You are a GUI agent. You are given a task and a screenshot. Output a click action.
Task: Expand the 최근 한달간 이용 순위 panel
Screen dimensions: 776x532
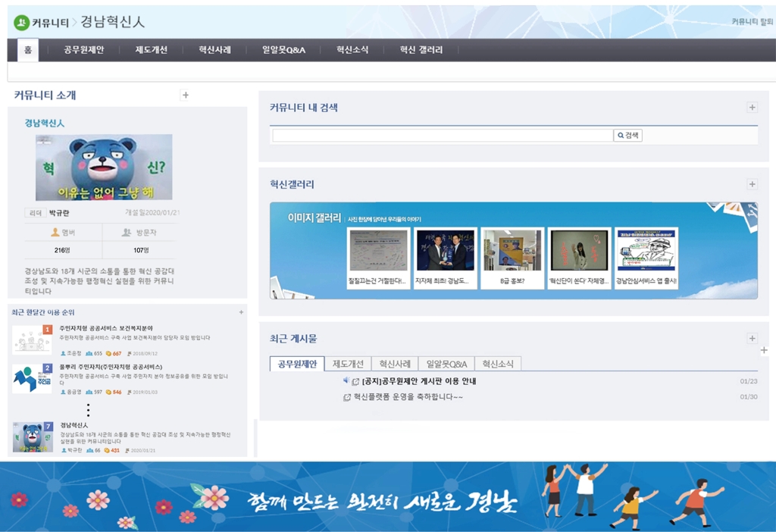(x=241, y=312)
